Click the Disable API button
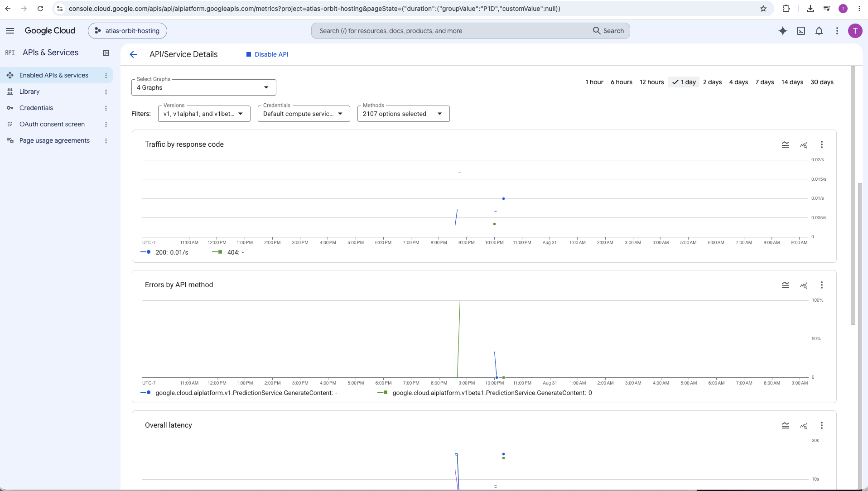The width and height of the screenshot is (868, 491). click(x=267, y=54)
